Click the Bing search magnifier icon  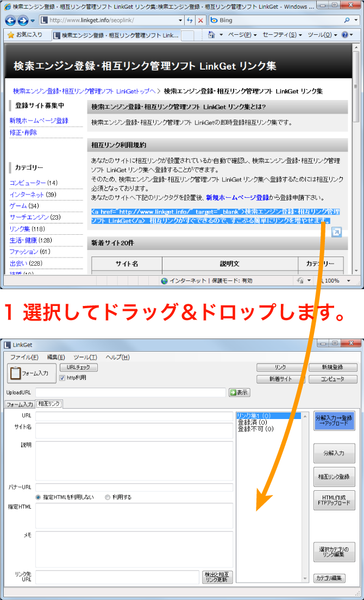(347, 20)
